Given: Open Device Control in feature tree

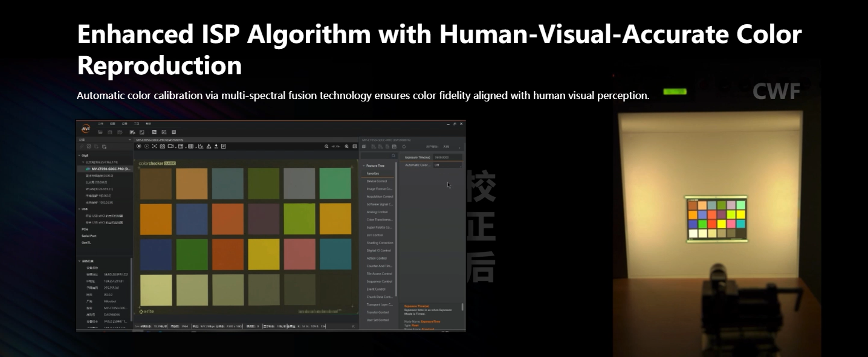Looking at the screenshot, I should [378, 181].
